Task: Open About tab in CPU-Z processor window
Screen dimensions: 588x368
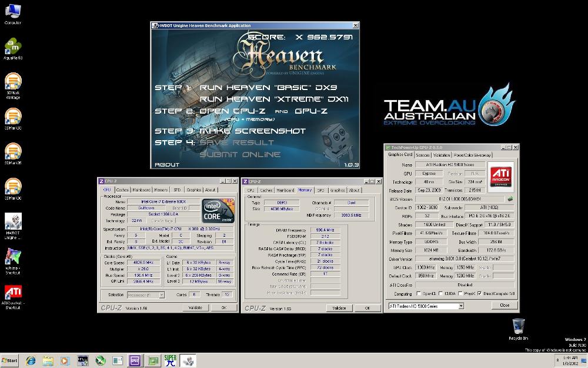Action: 211,190
